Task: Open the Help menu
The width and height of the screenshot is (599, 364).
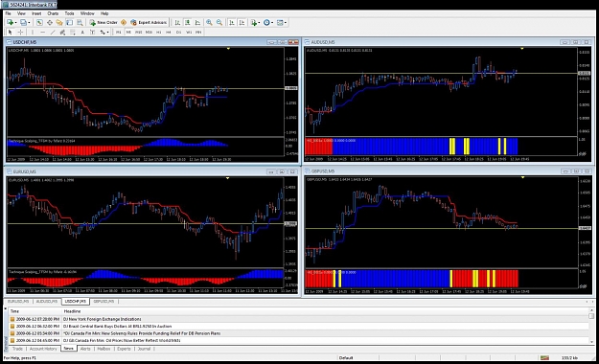Action: click(x=104, y=13)
